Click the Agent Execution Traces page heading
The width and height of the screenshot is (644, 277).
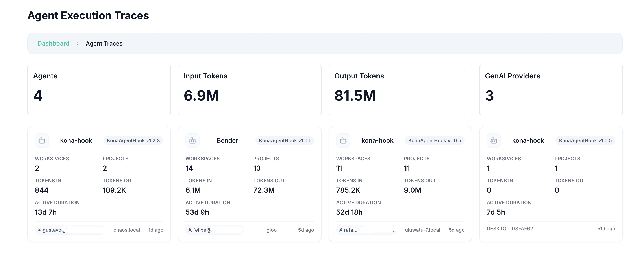(88, 15)
